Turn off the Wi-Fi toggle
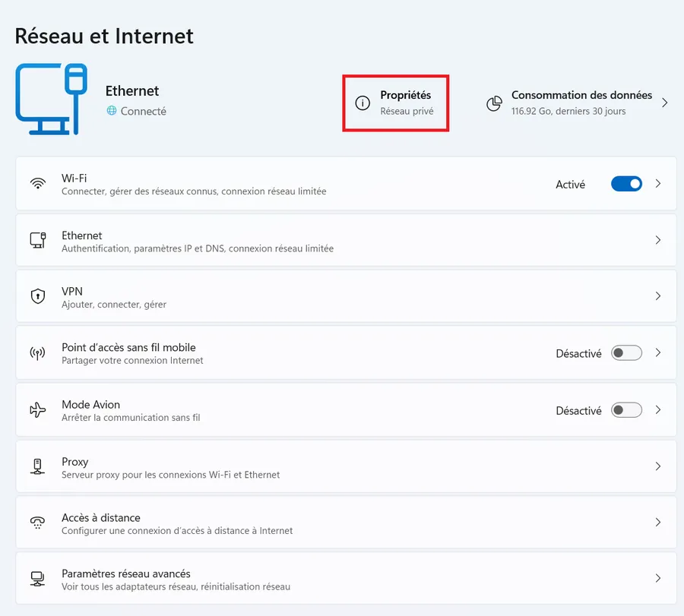684x616 pixels. (626, 184)
